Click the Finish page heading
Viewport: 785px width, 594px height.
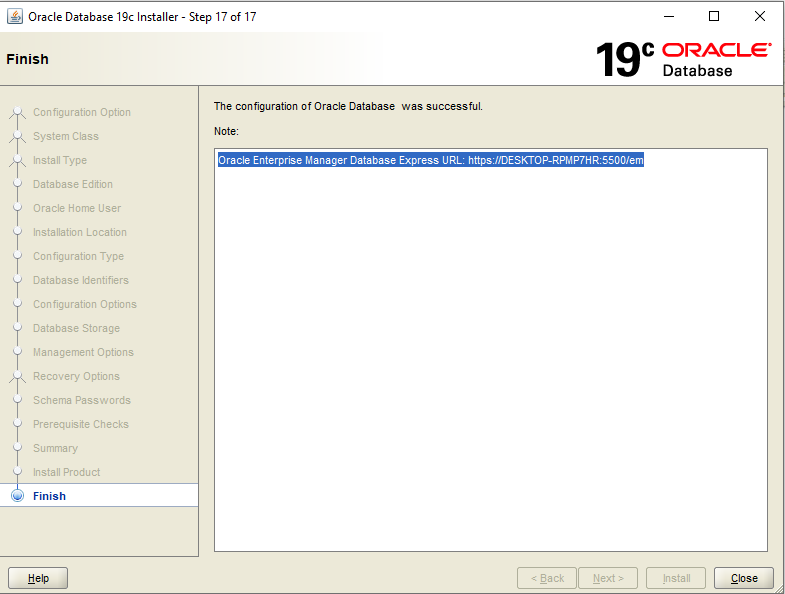point(28,59)
